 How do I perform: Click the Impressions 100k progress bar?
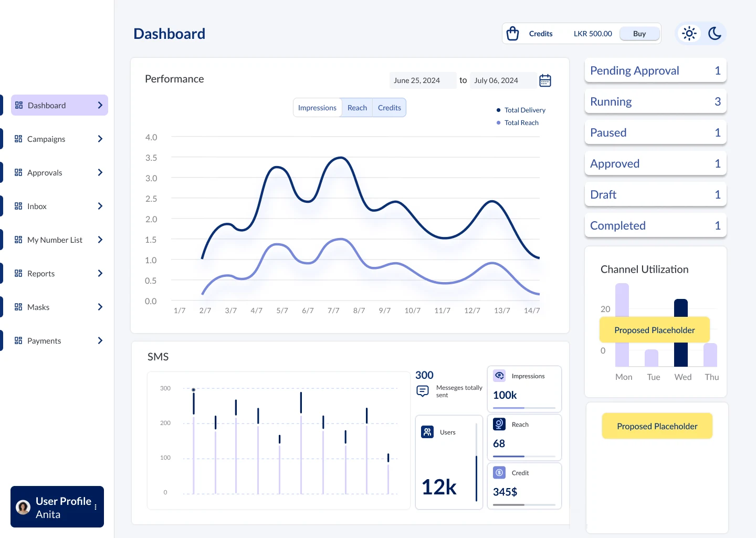(x=524, y=408)
